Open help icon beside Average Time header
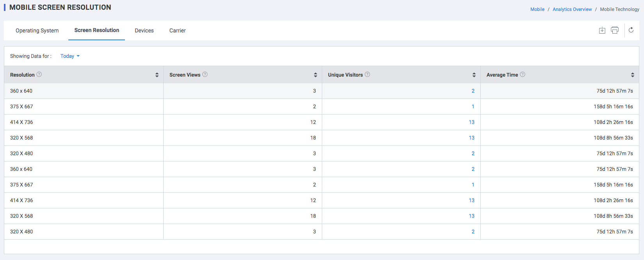 [523, 74]
